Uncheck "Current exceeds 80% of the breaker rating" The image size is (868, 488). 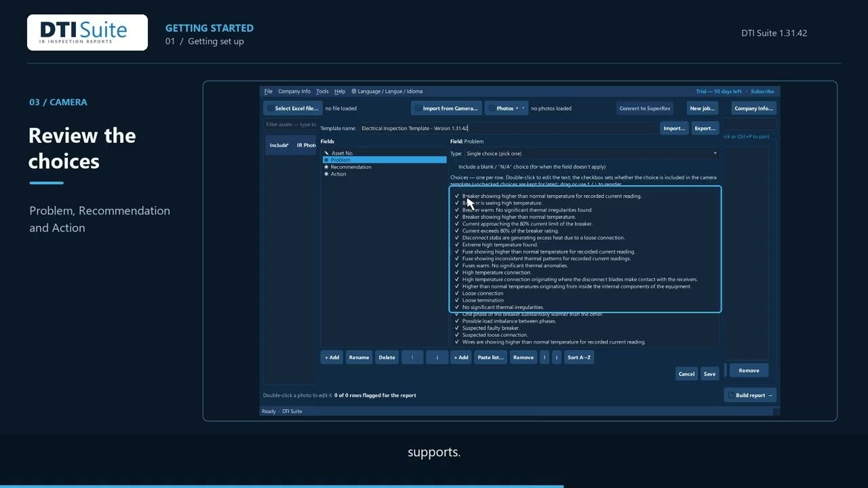pyautogui.click(x=457, y=230)
